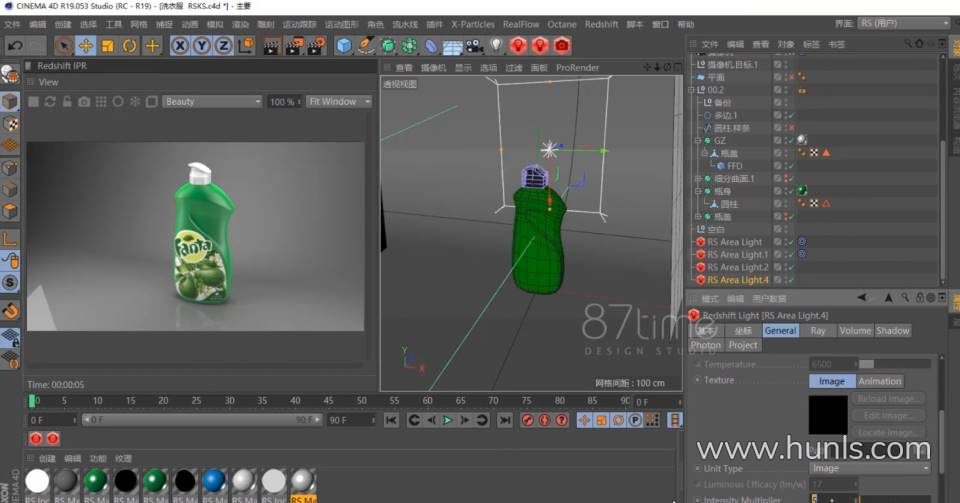960x503 pixels.
Task: Open the RealFlow menu
Action: tap(521, 24)
